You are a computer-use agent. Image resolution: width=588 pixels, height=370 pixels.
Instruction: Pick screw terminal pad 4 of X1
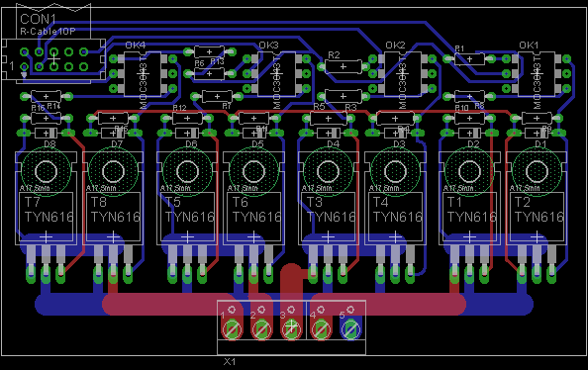(x=321, y=330)
